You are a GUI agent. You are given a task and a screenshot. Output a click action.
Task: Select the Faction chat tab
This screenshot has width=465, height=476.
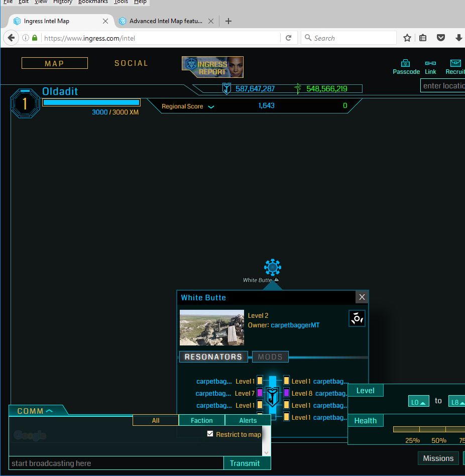point(201,420)
